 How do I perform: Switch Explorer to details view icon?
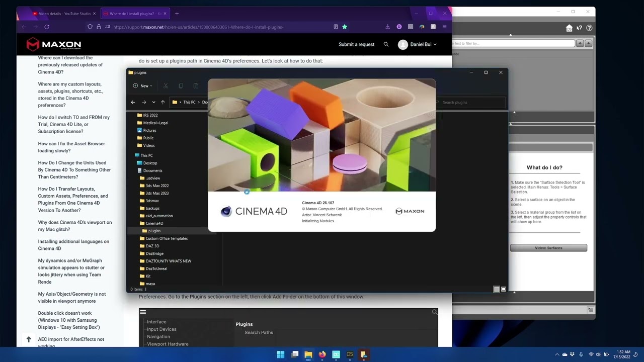pyautogui.click(x=497, y=289)
